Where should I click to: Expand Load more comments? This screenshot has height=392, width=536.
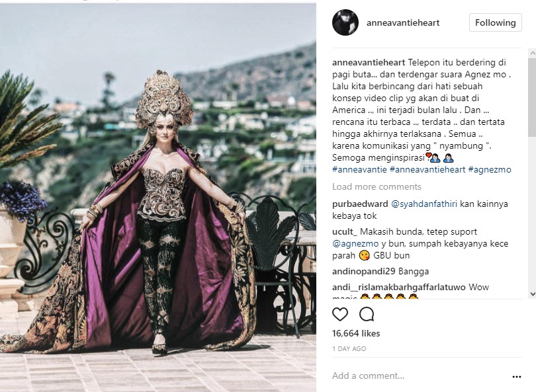tap(377, 187)
